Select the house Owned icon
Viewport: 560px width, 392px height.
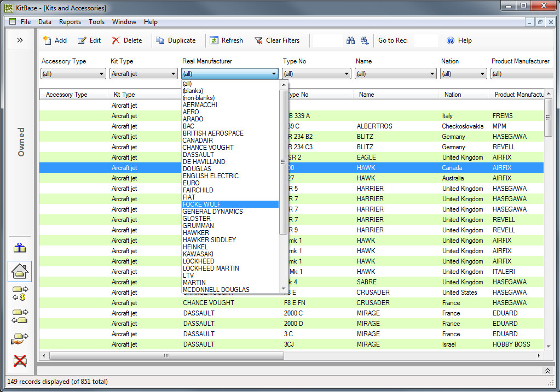tap(20, 271)
